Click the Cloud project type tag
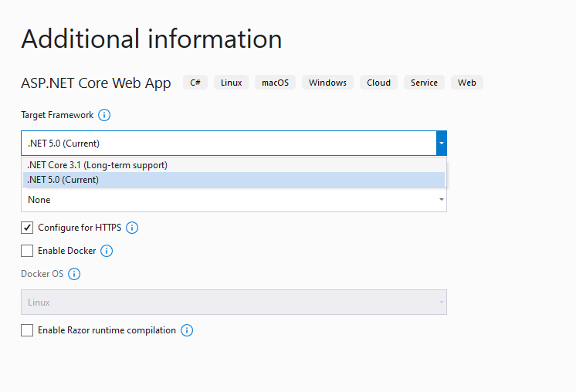This screenshot has width=576, height=392. (x=379, y=83)
